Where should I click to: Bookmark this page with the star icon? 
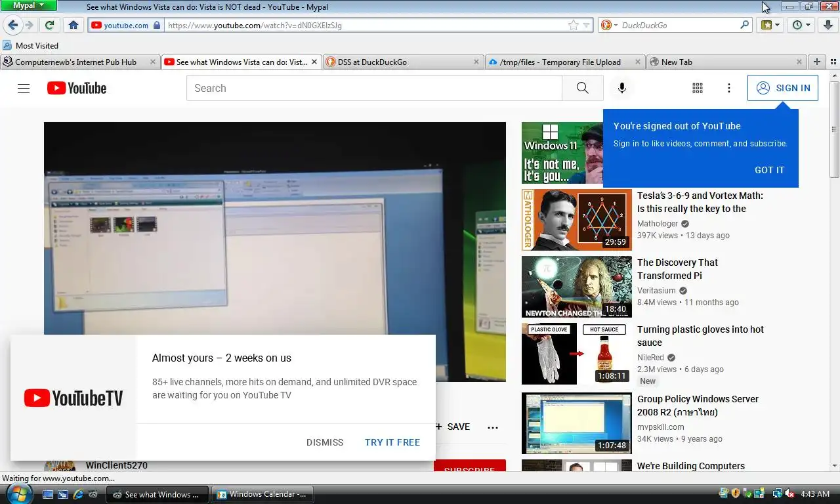tap(573, 25)
